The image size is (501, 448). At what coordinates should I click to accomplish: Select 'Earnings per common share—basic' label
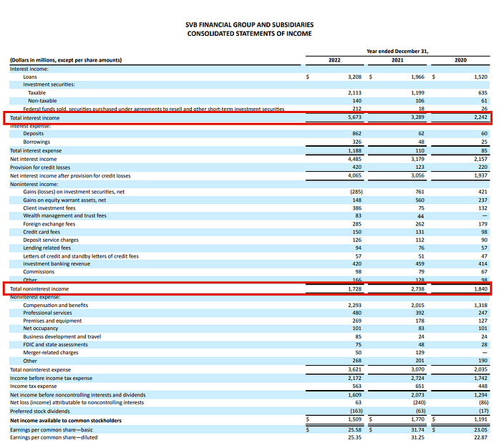tap(52, 430)
